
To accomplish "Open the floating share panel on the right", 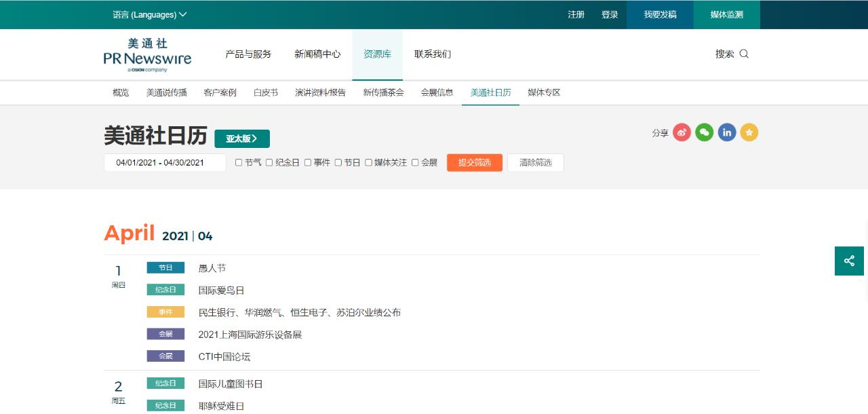I will 849,261.
